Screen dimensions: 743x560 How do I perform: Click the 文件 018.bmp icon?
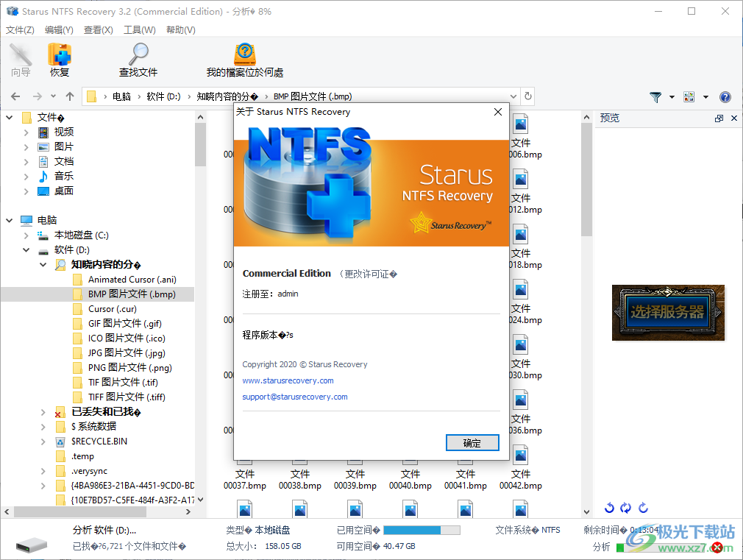[x=521, y=235]
